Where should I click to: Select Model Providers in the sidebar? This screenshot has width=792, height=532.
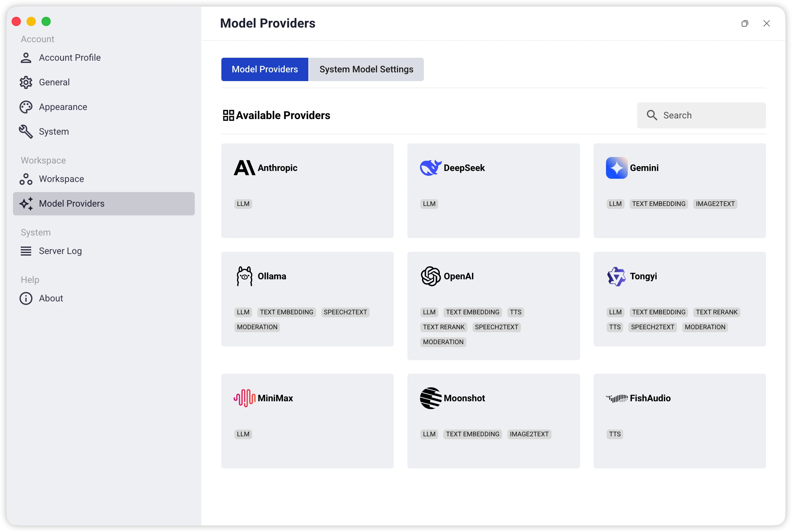click(104, 204)
